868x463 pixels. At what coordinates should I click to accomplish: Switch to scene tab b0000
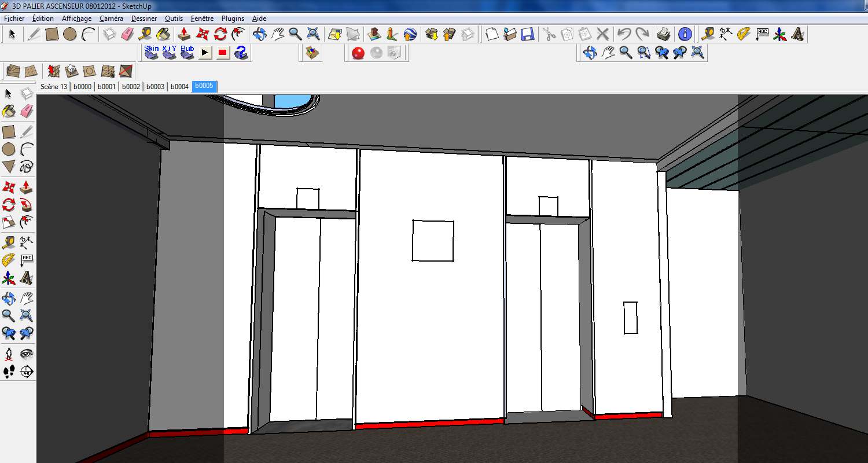(82, 87)
